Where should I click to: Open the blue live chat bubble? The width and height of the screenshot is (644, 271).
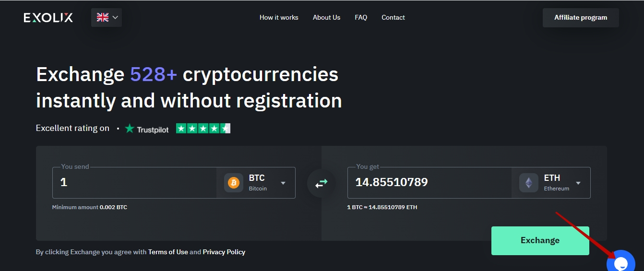pos(621,262)
